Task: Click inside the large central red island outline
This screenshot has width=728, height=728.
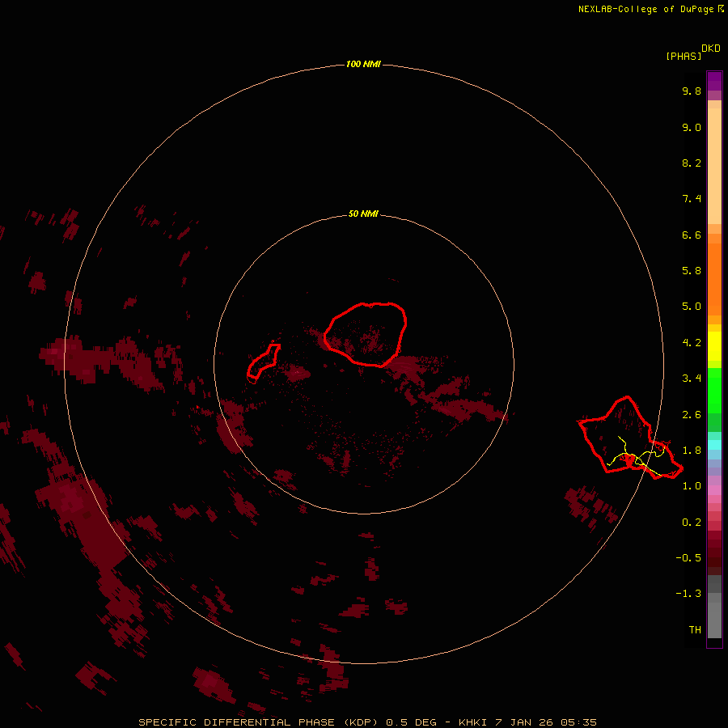Action: click(366, 334)
